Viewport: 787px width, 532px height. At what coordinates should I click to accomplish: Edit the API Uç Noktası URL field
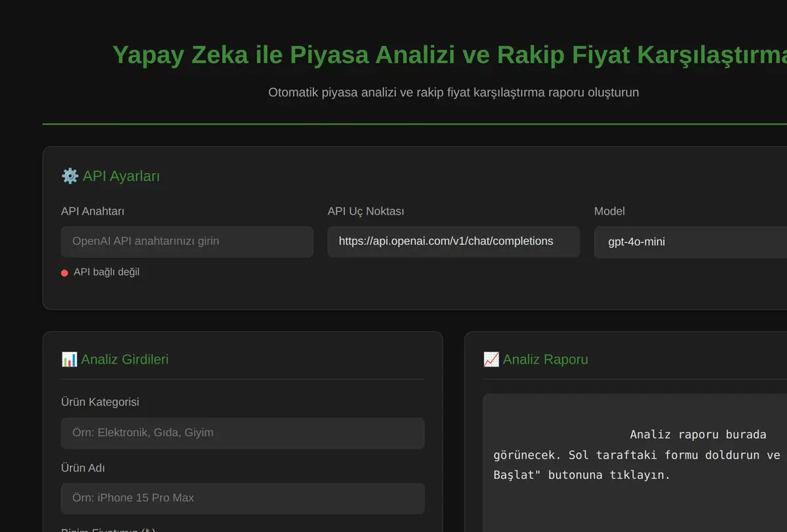click(x=453, y=241)
